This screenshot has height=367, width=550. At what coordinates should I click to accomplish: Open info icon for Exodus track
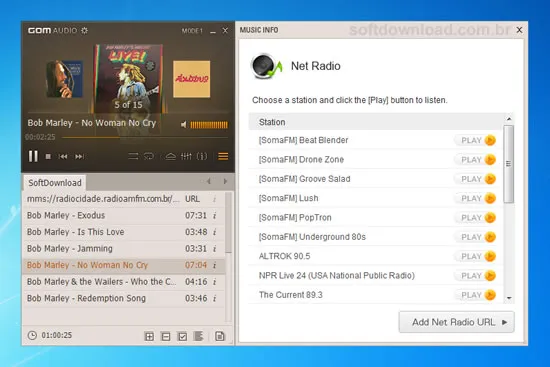(x=214, y=215)
